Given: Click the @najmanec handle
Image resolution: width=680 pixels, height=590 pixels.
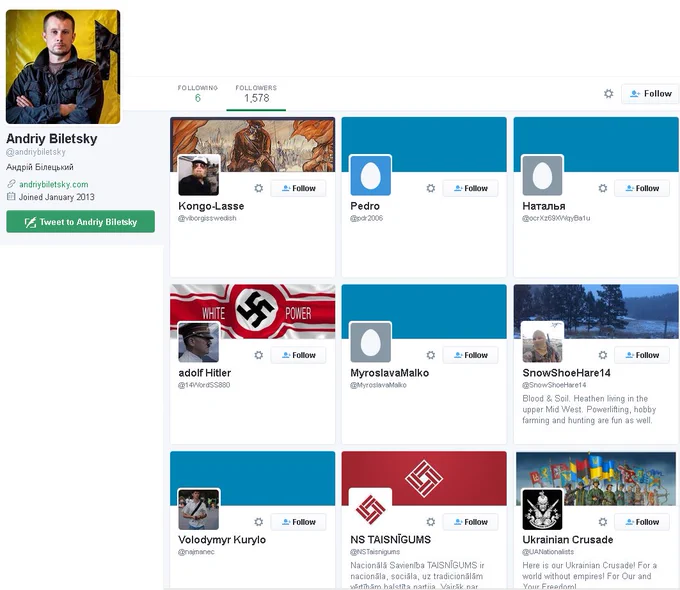Looking at the screenshot, I should [196, 552].
